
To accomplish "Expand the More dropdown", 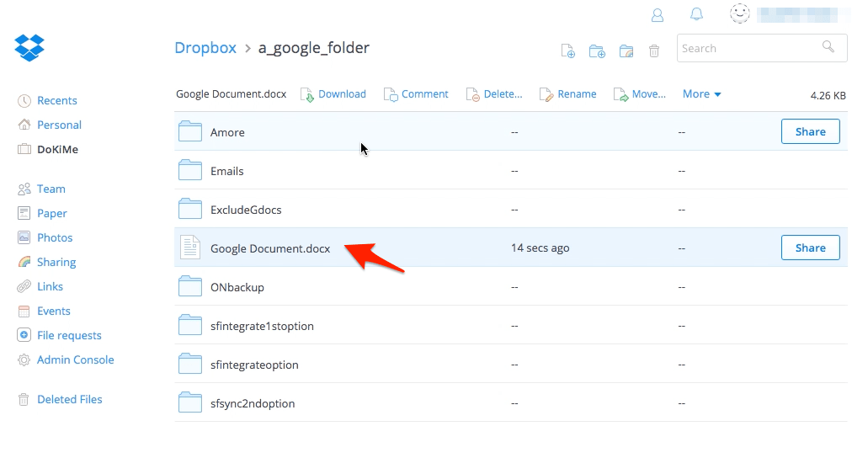I will (x=701, y=94).
